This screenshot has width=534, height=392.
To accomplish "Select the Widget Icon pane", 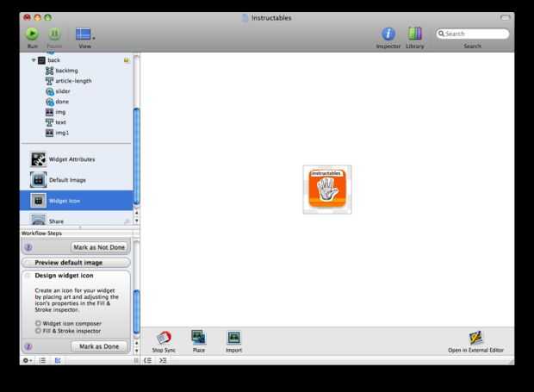I will (x=77, y=201).
